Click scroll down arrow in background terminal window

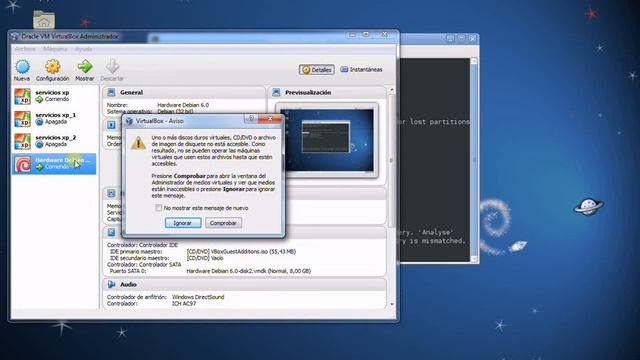(474, 258)
